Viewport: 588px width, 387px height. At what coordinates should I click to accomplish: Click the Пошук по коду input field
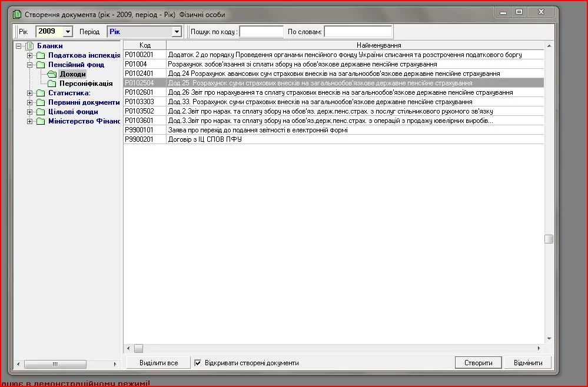tap(261, 32)
